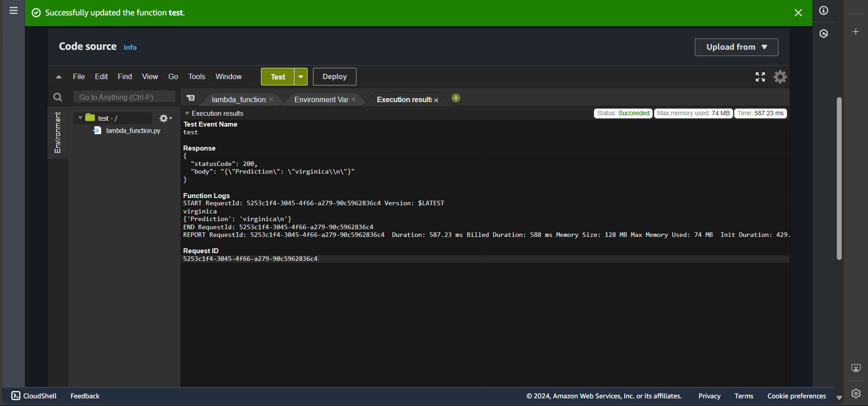Screen dimensions: 868x406
Task: Click the Deploy button
Action: point(334,77)
